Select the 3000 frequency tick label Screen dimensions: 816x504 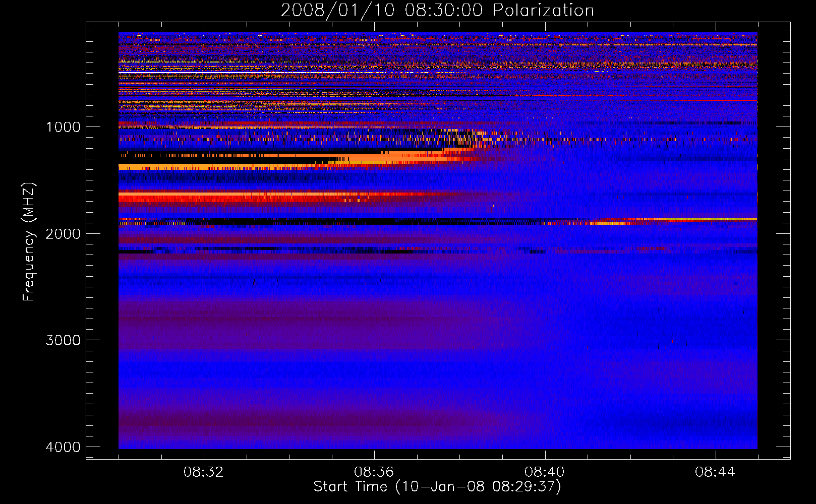point(63,340)
